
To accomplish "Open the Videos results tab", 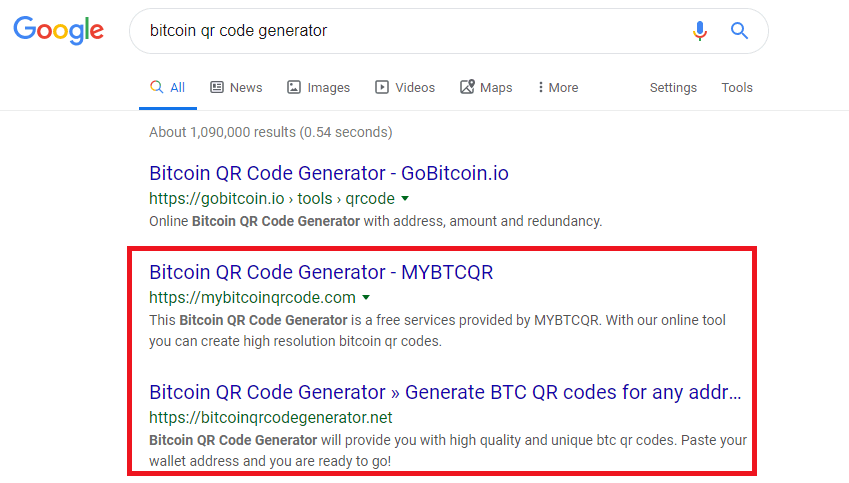I will [405, 88].
